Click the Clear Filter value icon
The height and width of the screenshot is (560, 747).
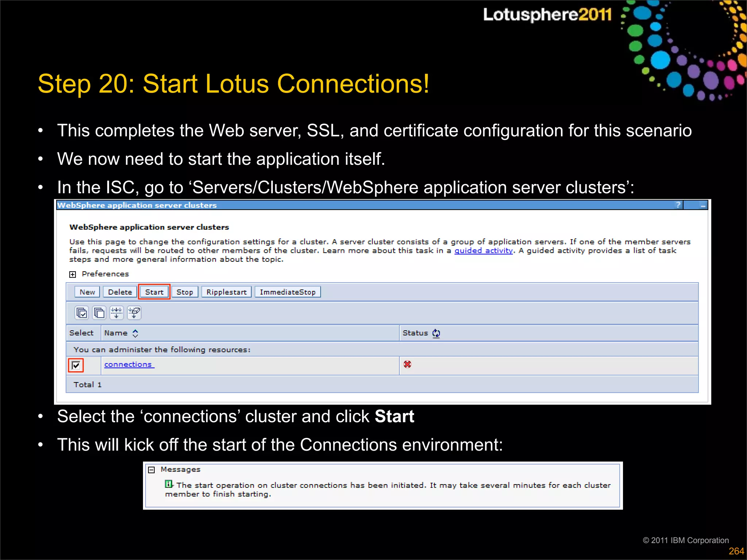pos(134,313)
